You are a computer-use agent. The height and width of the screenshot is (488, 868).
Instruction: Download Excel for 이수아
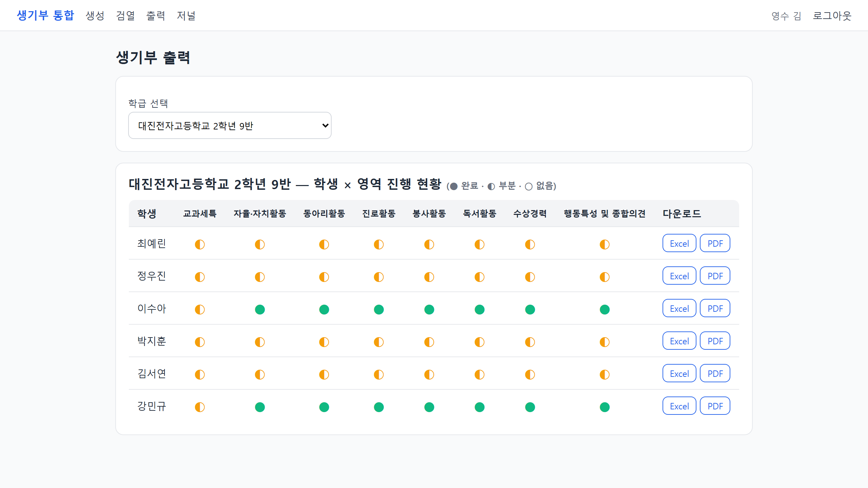point(679,308)
